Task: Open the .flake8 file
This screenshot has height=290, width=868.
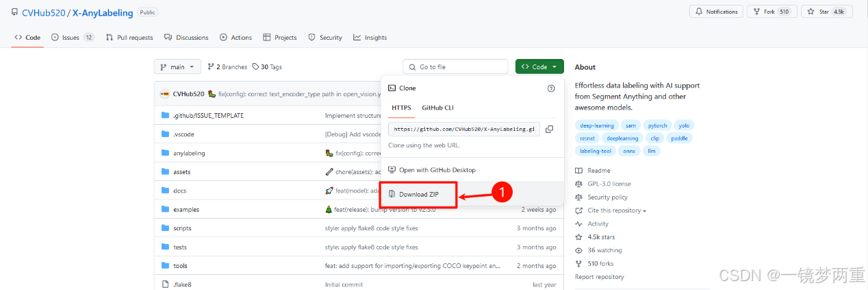Action: 182,285
